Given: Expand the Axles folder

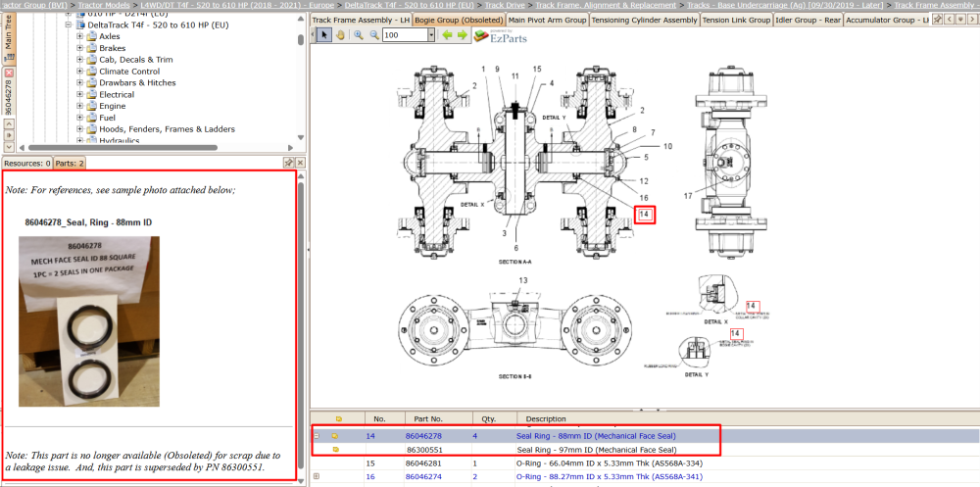Looking at the screenshot, I should click(80, 37).
